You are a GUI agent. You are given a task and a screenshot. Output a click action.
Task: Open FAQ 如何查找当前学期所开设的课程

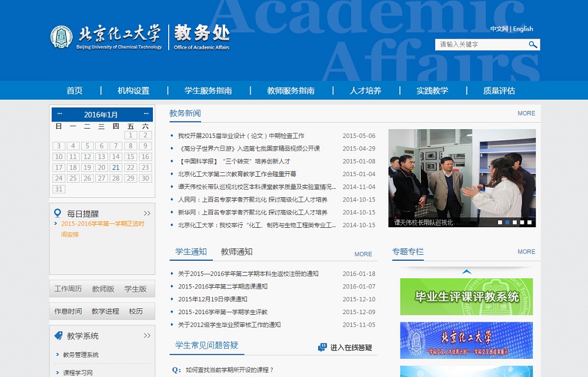tap(229, 370)
